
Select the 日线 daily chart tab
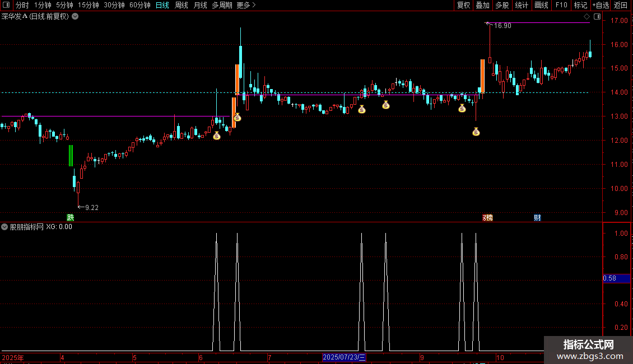coord(162,5)
